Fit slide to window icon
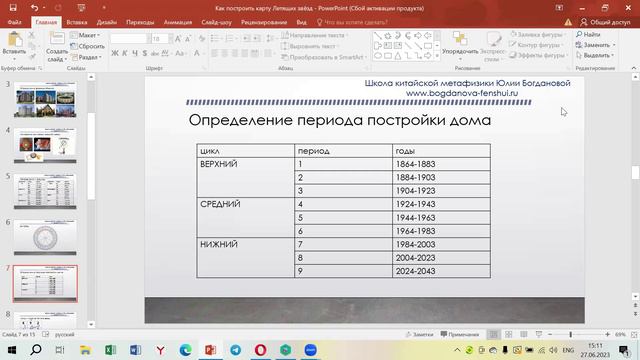Viewport: 640px width, 360px height. pos(634,334)
